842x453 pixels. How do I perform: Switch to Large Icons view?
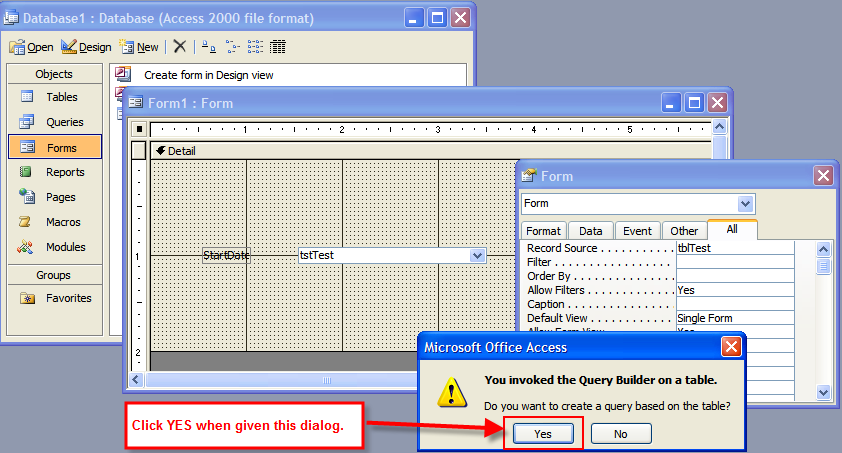[209, 47]
